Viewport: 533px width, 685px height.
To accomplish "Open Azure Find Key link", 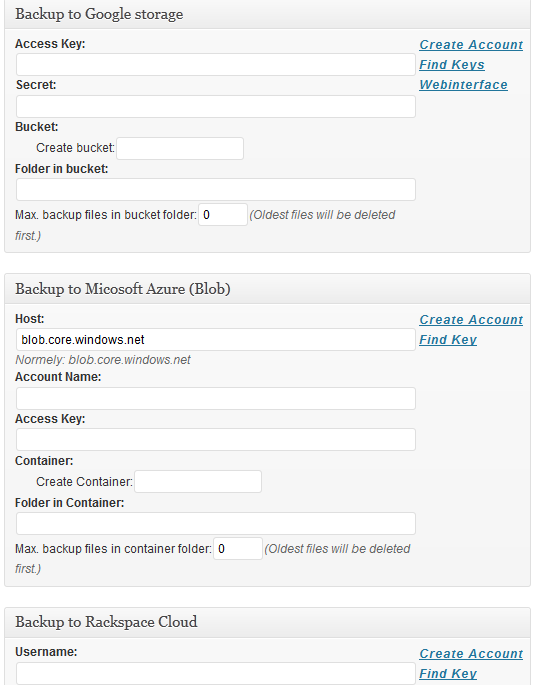I will (x=448, y=340).
